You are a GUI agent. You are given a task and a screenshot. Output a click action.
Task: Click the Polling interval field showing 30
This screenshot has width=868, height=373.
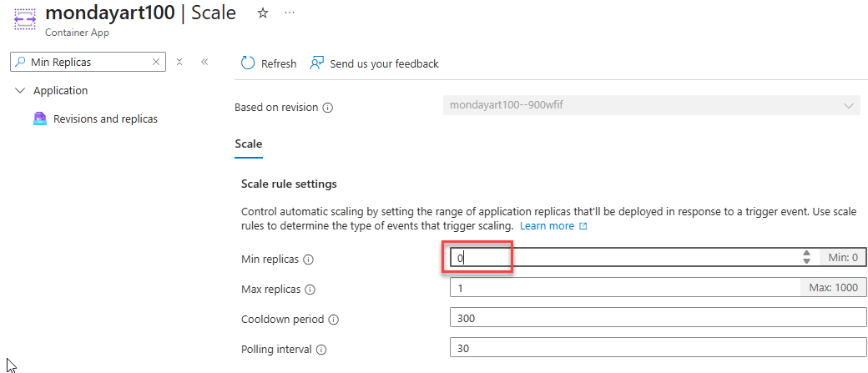659,347
